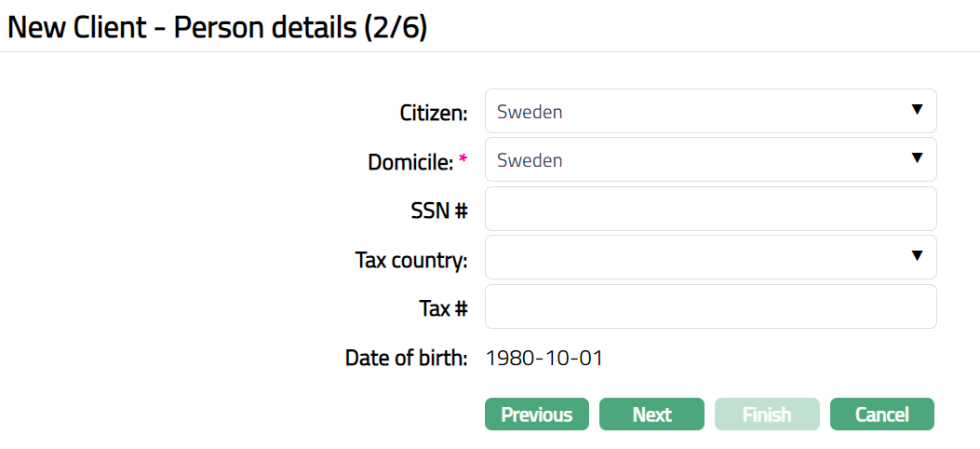Click the "Domicile:" field label
980x449 pixels.
(410, 162)
